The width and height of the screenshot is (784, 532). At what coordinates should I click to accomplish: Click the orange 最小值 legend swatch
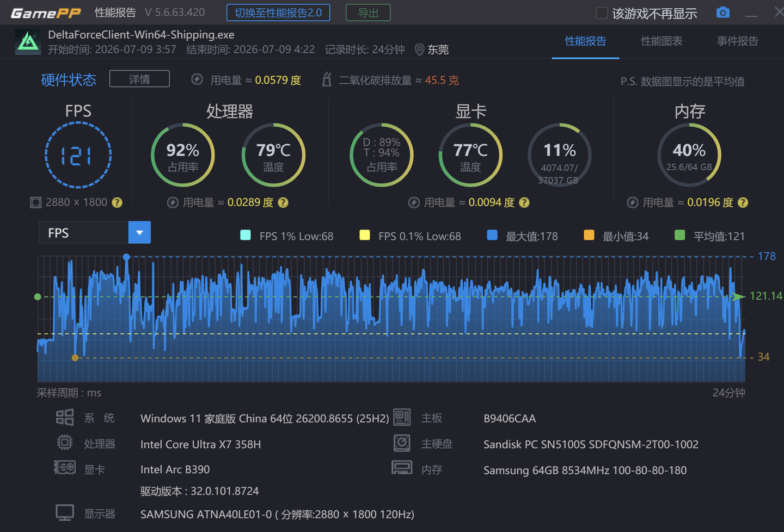click(589, 235)
